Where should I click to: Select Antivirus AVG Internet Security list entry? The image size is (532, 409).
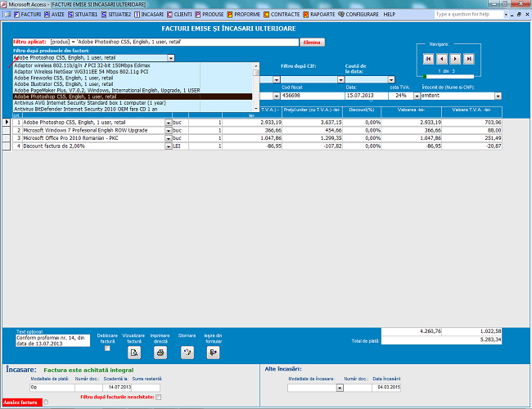(133, 103)
